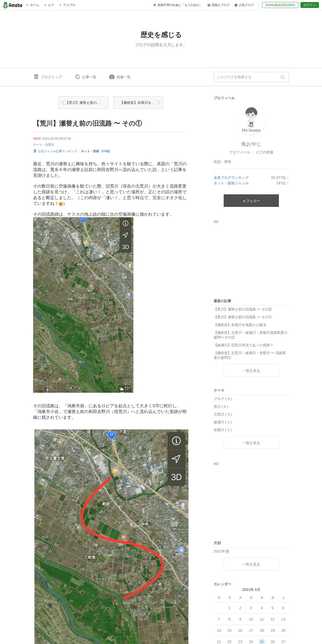Open recent article 赤堀川流路変更の疑問〜その②
The width and height of the screenshot is (322, 644).
(251, 335)
